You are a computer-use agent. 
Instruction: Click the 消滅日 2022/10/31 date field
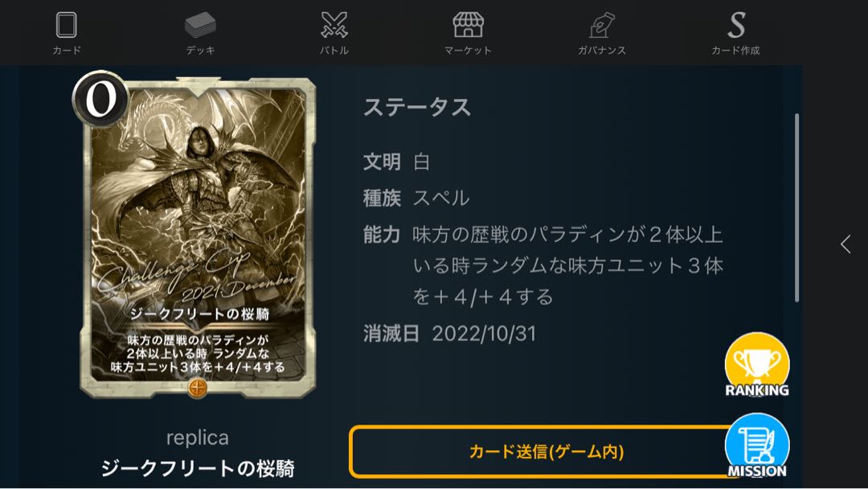click(449, 334)
